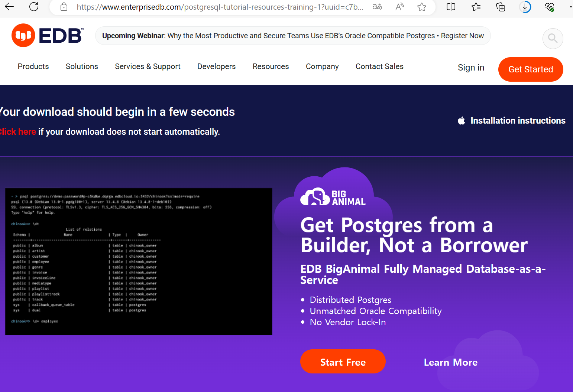Open the Resources menu
The height and width of the screenshot is (392, 573).
(x=271, y=66)
